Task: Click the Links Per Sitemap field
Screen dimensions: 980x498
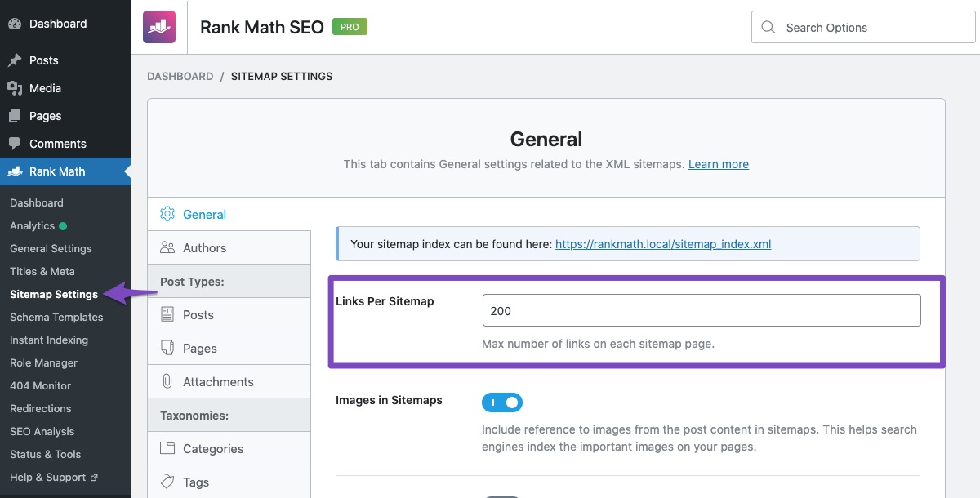Action: tap(701, 311)
